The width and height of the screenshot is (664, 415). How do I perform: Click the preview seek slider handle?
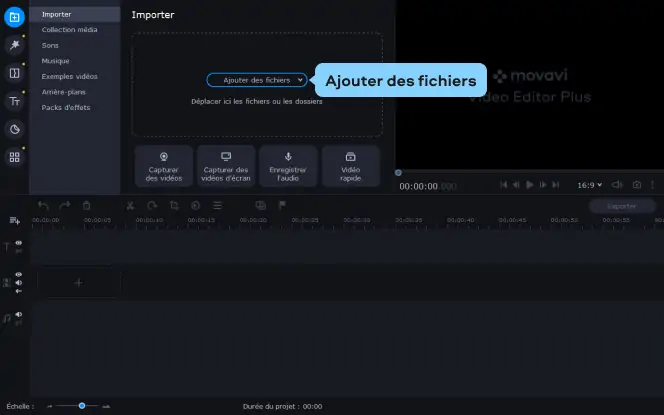[x=398, y=173]
